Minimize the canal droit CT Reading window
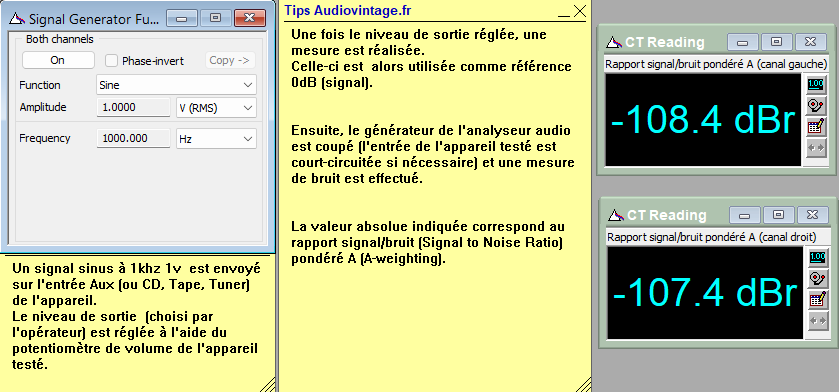 (x=745, y=215)
